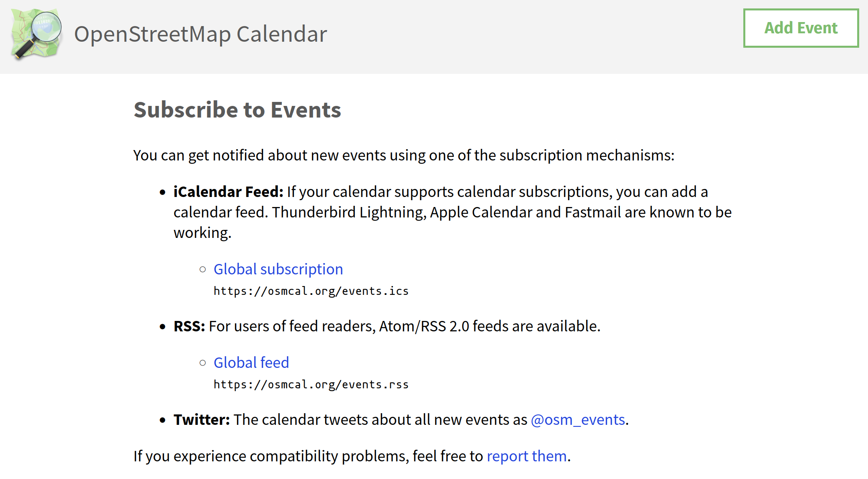868x479 pixels.
Task: Click the bold Twitter label
Action: coord(202,420)
